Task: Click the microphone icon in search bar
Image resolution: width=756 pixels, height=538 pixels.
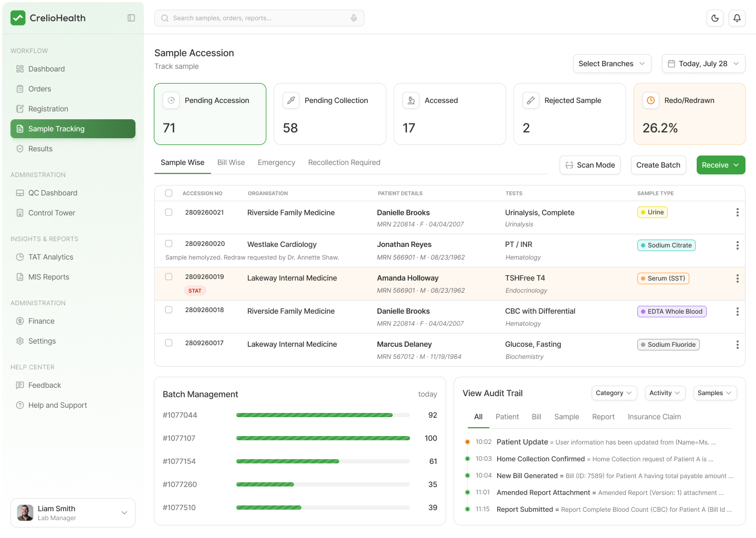Action: point(354,18)
